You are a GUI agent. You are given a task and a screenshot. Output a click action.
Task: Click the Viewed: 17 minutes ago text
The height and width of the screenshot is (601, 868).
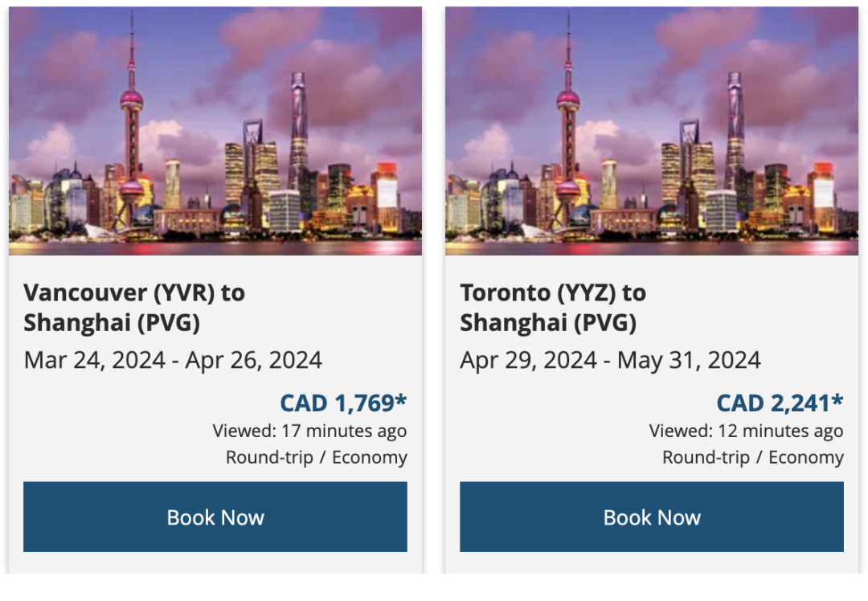[x=309, y=431]
